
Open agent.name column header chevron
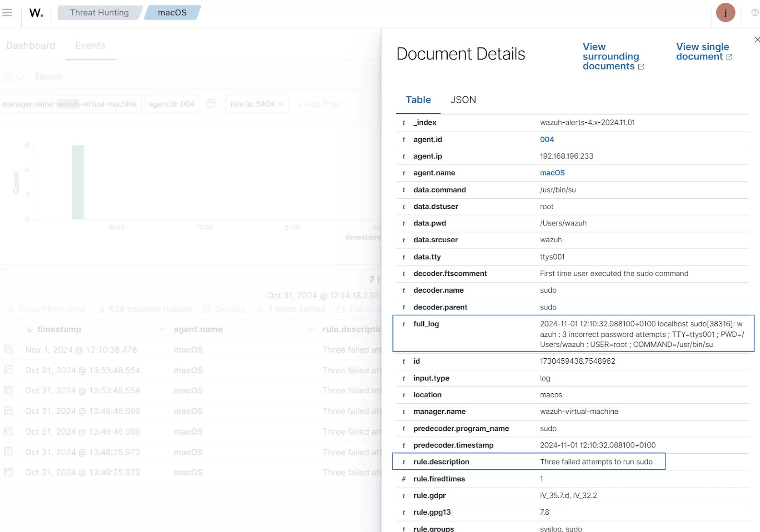pos(311,330)
